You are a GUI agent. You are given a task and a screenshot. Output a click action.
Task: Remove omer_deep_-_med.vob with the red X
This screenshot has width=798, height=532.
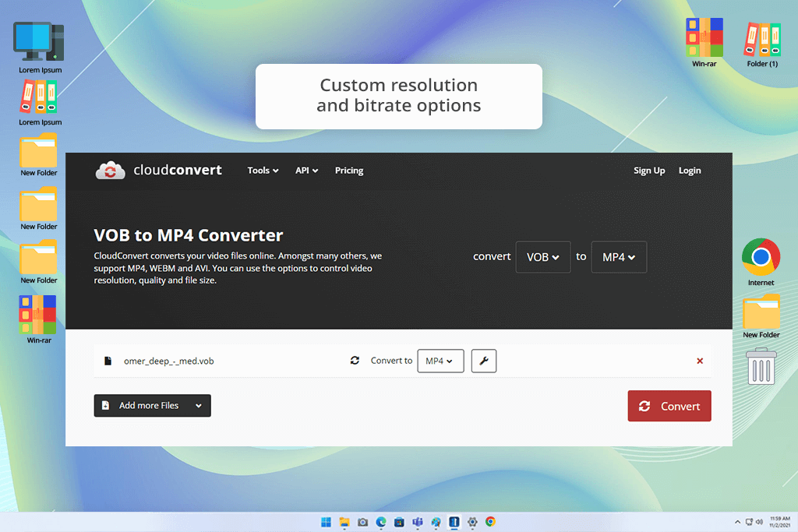700,361
